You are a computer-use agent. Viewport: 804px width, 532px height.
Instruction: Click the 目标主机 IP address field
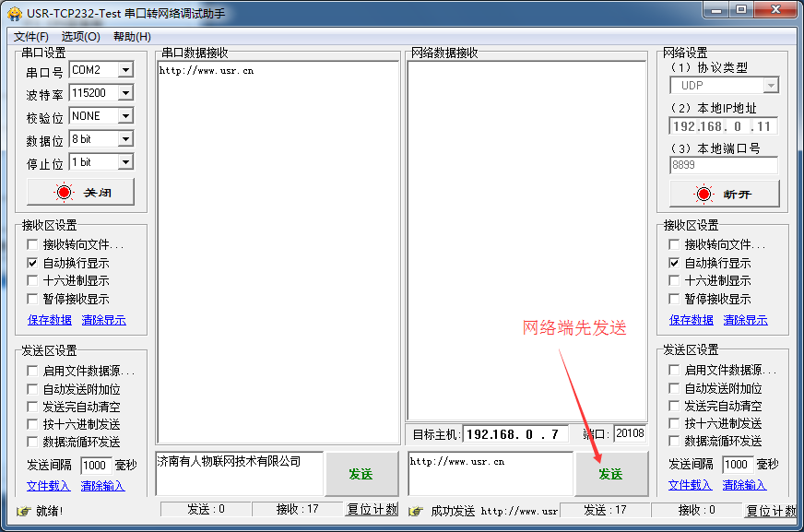pyautogui.click(x=515, y=434)
